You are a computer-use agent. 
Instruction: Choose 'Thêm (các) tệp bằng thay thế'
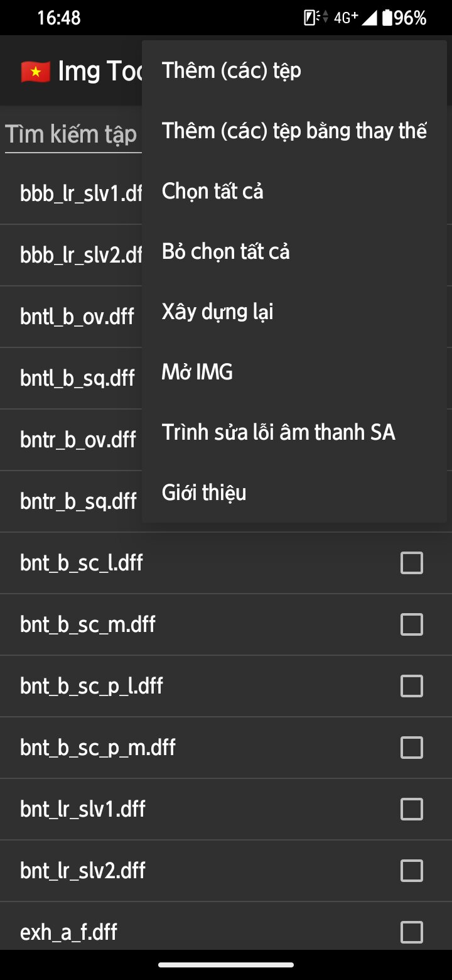click(x=294, y=131)
